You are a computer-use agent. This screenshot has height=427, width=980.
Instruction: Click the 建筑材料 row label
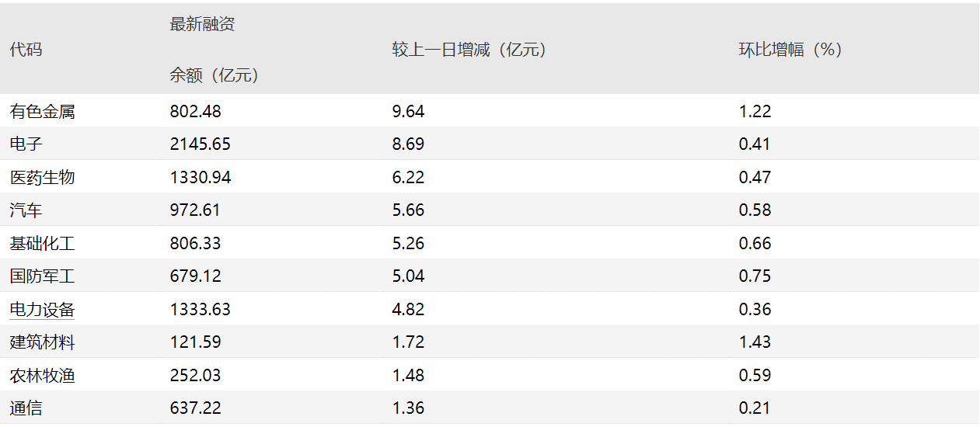click(43, 342)
